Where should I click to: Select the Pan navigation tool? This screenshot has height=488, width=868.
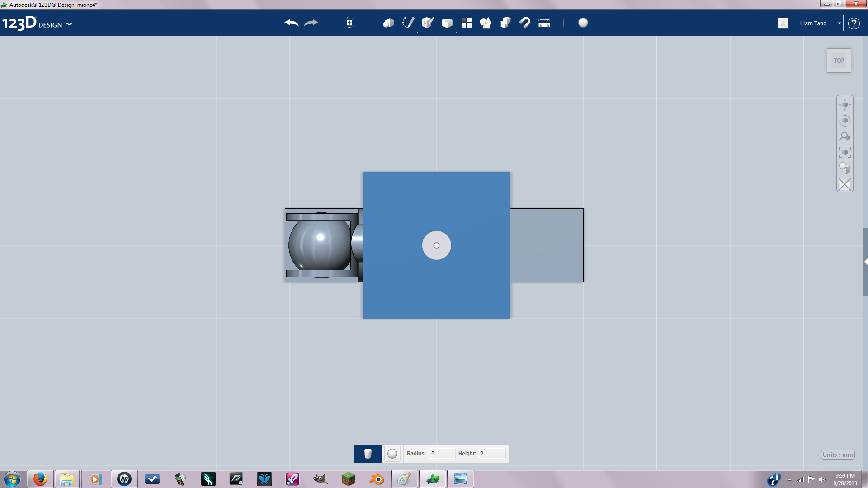(845, 105)
